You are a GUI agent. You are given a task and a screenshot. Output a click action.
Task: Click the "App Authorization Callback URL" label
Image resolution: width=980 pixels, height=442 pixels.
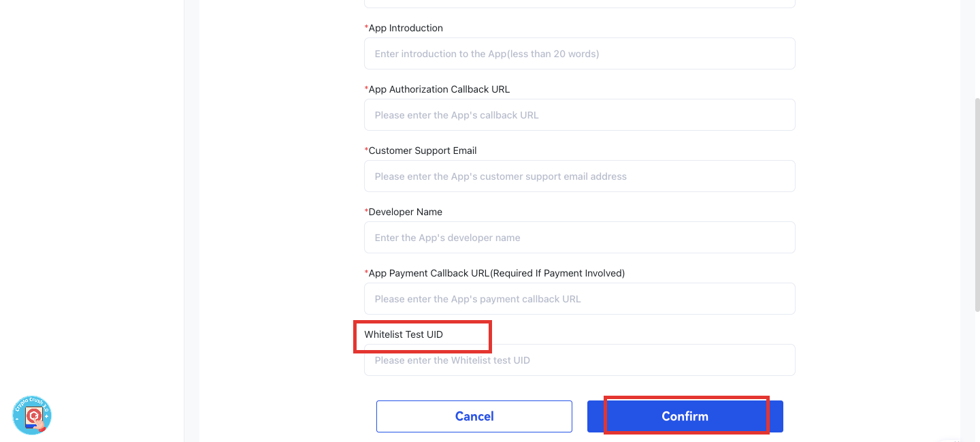coord(438,89)
